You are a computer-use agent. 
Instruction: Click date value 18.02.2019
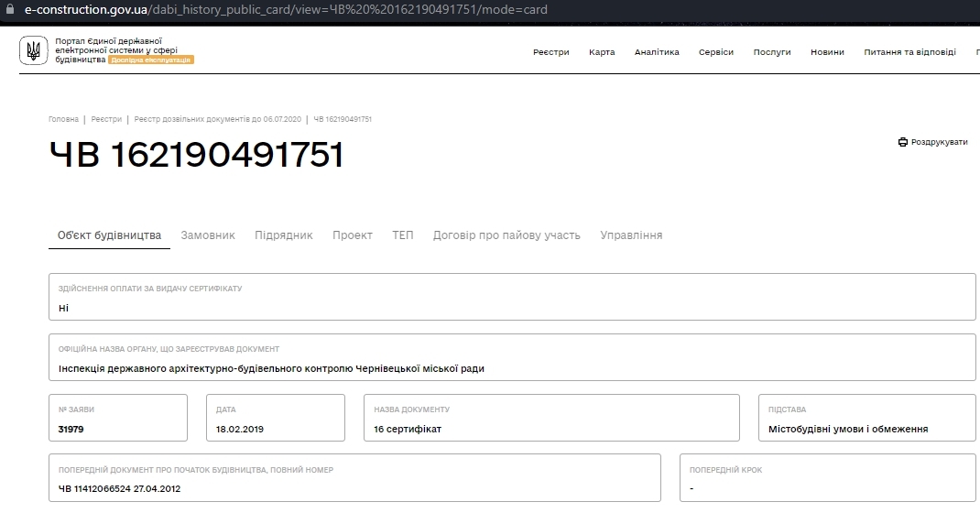coord(239,430)
